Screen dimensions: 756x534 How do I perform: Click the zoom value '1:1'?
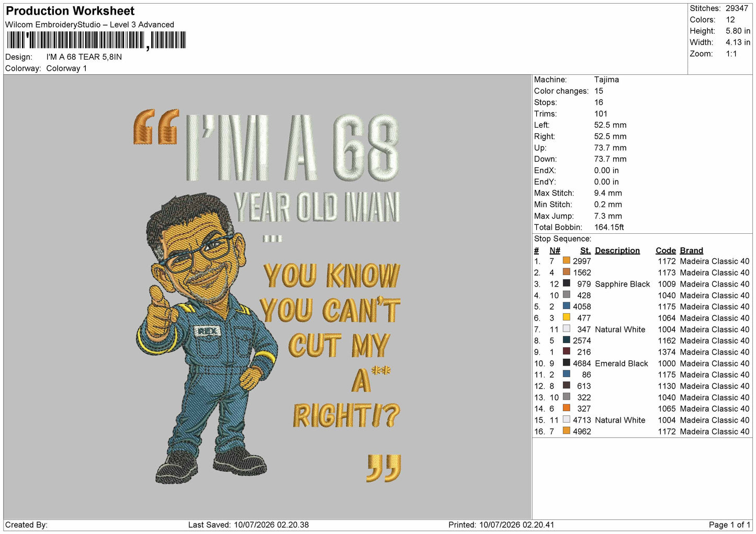(x=731, y=54)
